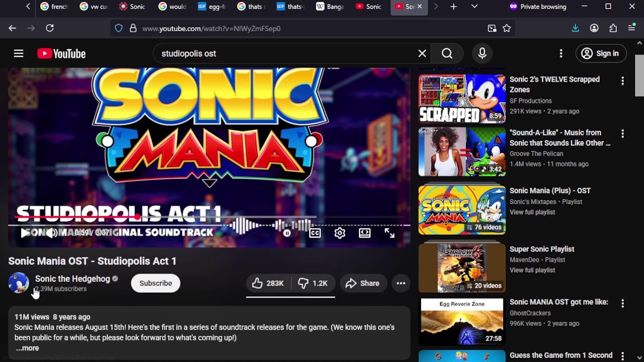The image size is (644, 362).
Task: Play the video with play button
Action: click(x=25, y=233)
